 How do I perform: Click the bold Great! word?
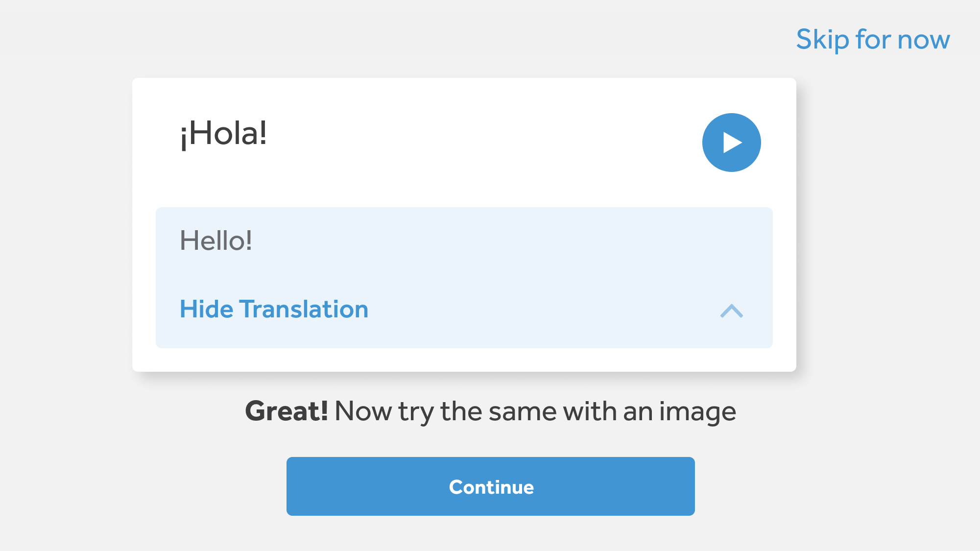(287, 411)
